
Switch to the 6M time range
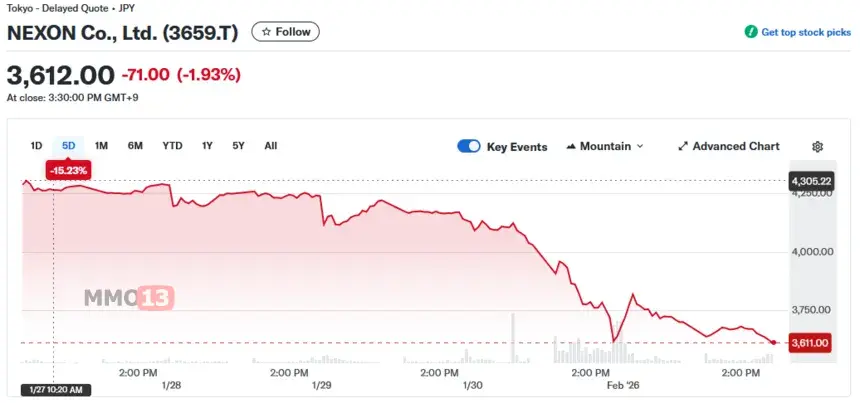pos(135,146)
